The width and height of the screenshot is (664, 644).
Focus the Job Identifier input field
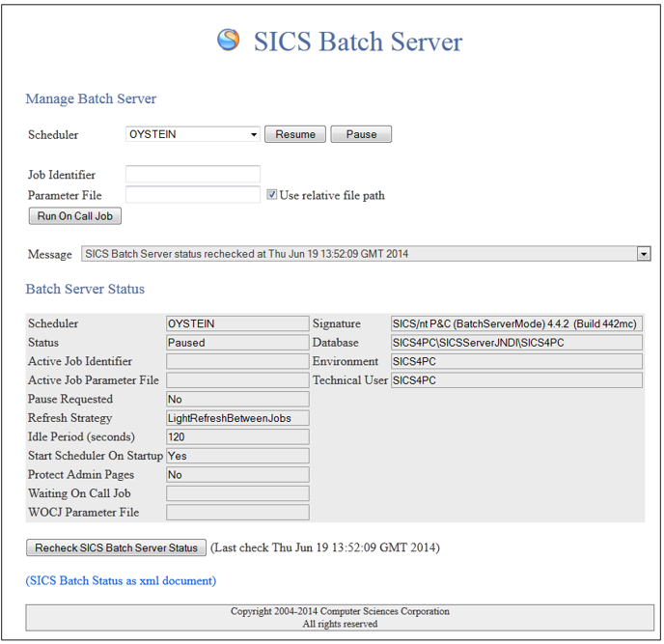(193, 174)
